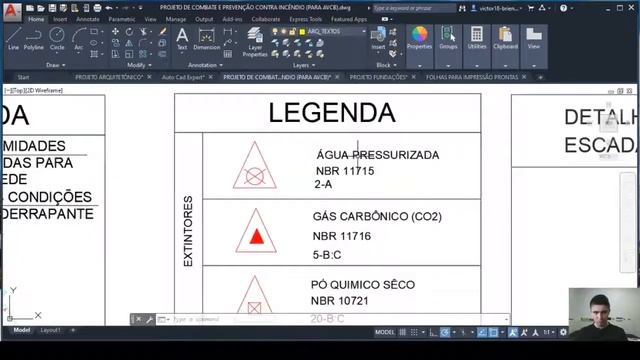Toggle snap mode in status bar

click(414, 332)
